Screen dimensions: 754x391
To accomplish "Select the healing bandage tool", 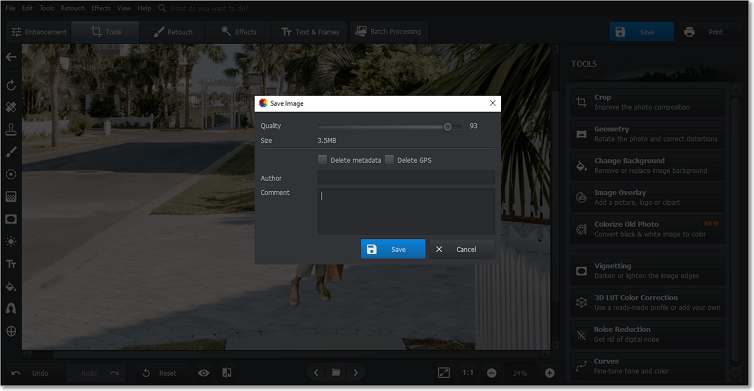I will click(11, 107).
